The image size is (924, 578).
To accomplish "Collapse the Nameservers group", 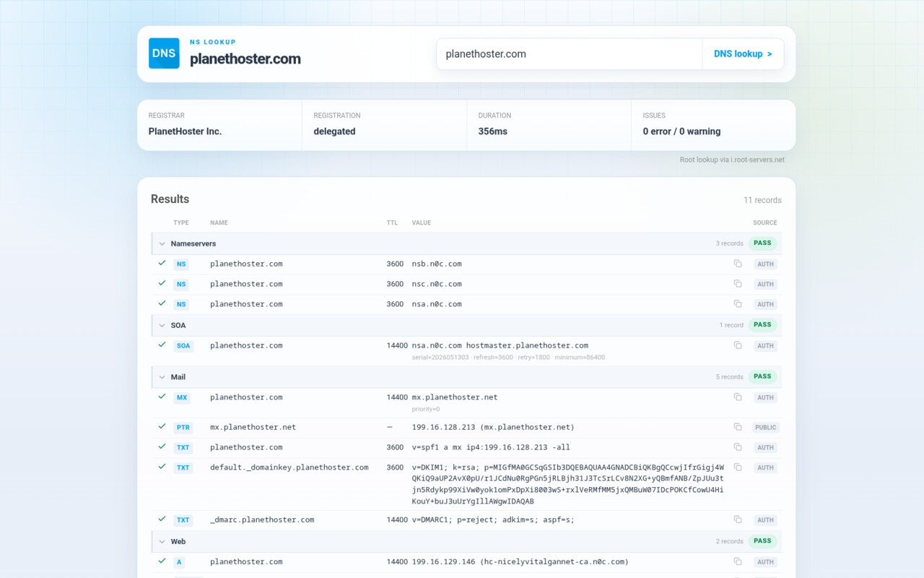I will tap(162, 243).
